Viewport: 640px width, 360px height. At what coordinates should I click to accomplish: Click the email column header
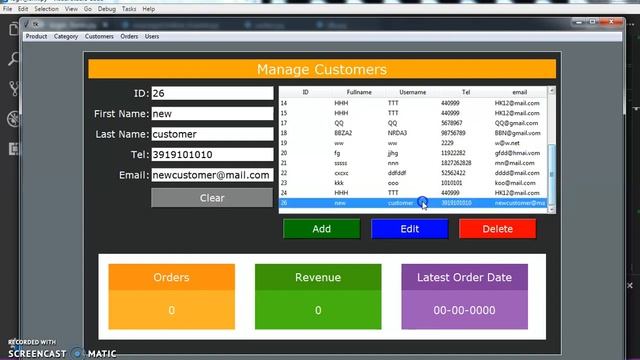pyautogui.click(x=520, y=92)
